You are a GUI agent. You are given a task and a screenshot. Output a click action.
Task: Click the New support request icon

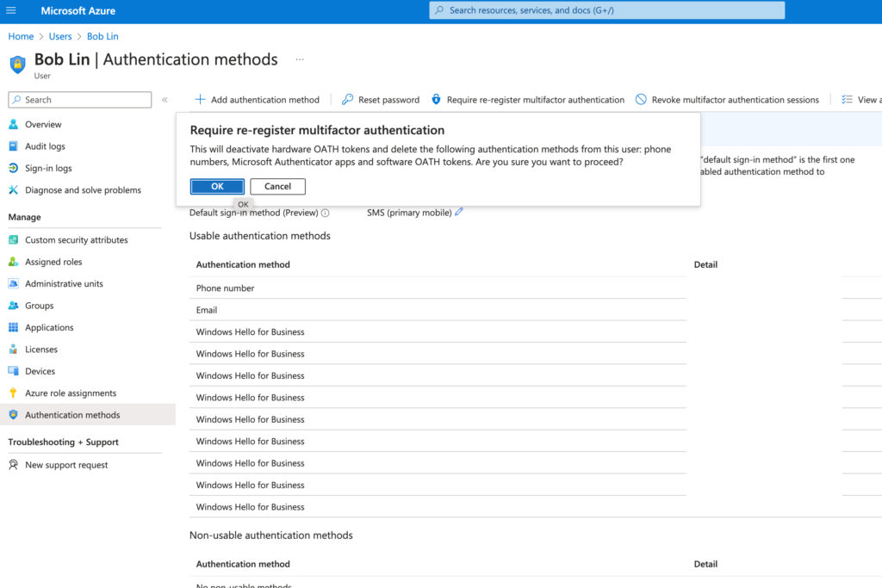pyautogui.click(x=14, y=465)
